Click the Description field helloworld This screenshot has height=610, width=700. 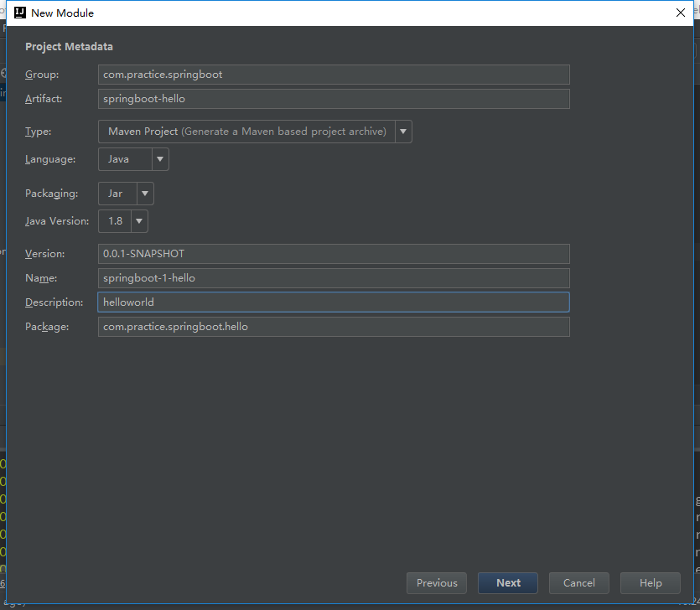334,302
